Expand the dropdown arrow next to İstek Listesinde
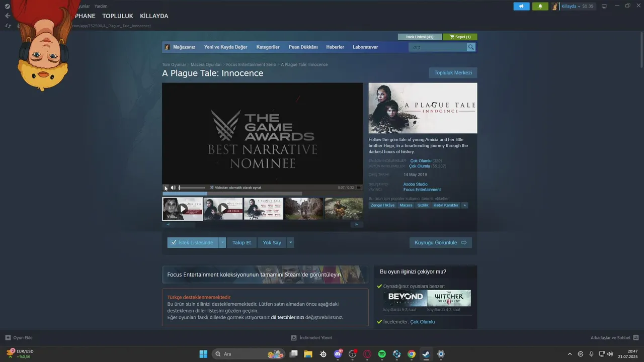The height and width of the screenshot is (362, 644). click(x=223, y=242)
